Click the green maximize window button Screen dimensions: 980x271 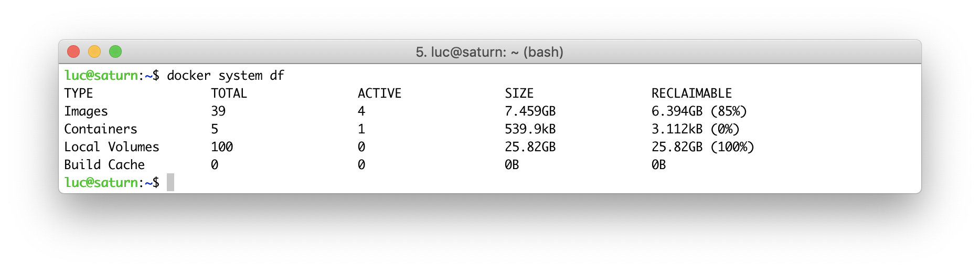pos(115,51)
